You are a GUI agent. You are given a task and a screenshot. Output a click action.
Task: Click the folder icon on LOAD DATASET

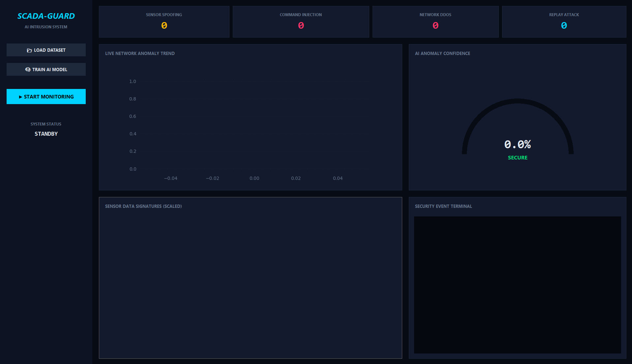tap(29, 50)
